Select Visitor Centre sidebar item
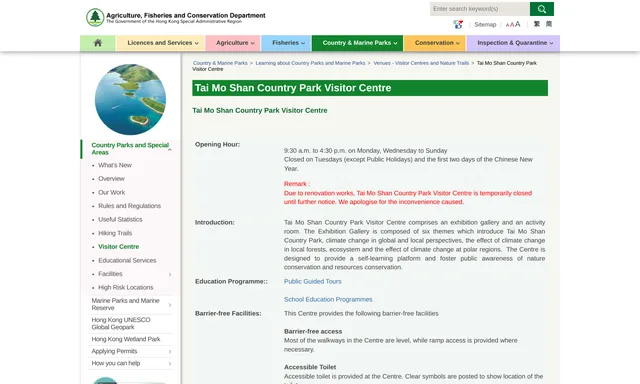This screenshot has height=384, width=640. point(118,247)
